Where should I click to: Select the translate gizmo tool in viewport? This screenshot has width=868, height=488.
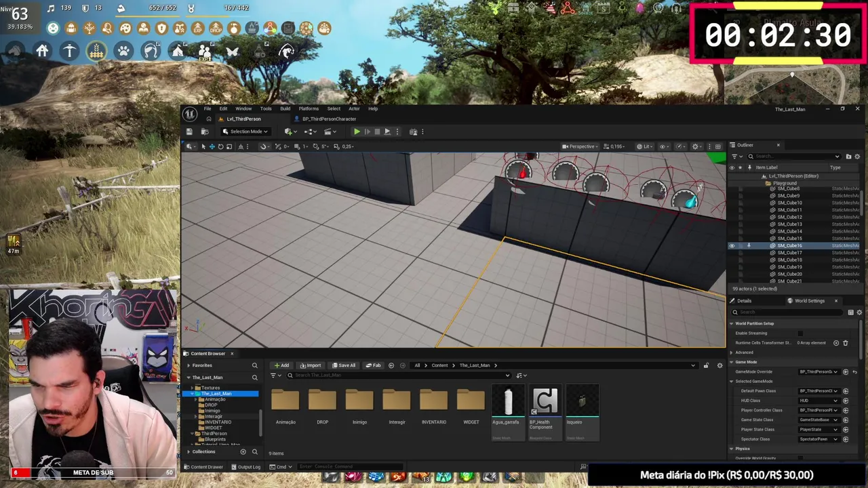(x=212, y=146)
